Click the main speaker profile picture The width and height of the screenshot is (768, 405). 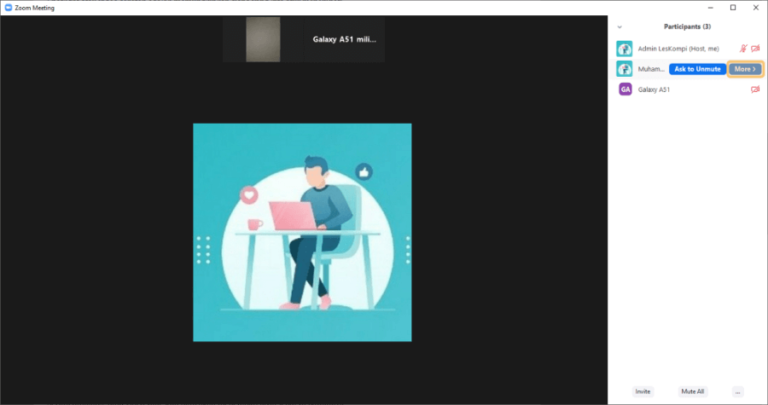click(302, 232)
